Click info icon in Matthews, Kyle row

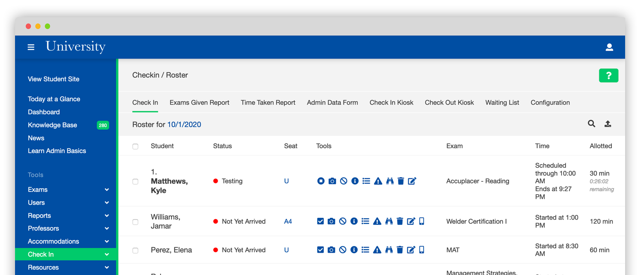click(355, 181)
